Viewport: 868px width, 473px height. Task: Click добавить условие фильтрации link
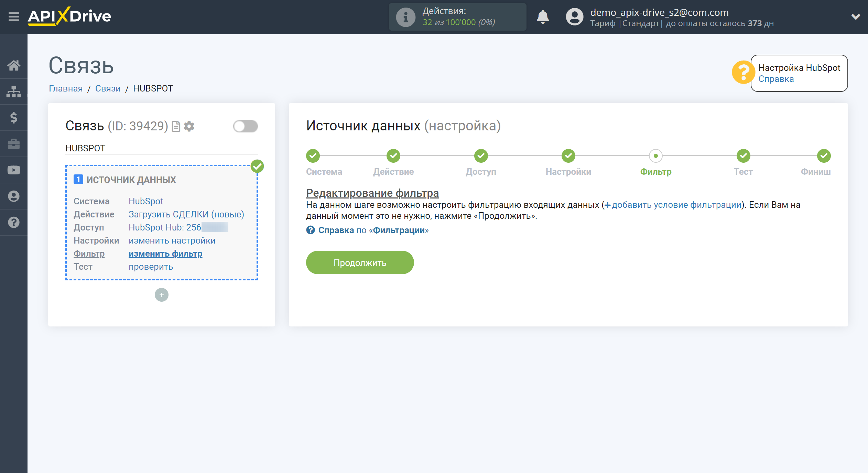pos(673,205)
